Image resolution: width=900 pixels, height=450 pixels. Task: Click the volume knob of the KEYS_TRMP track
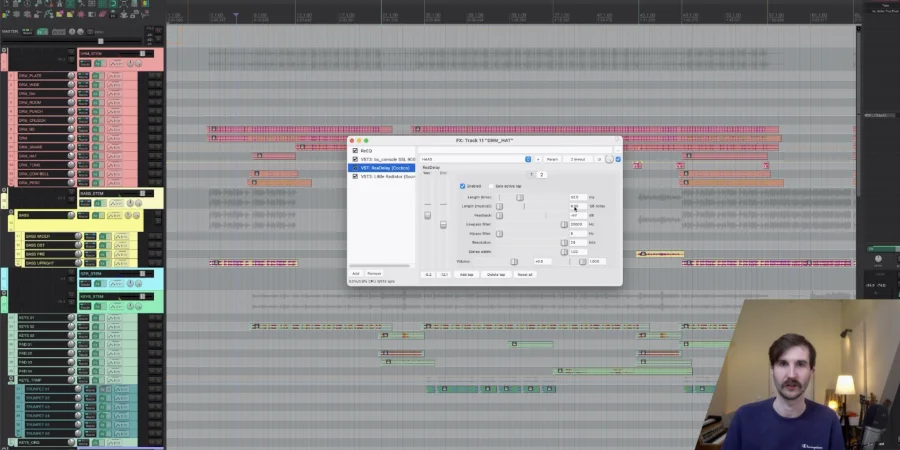click(x=71, y=379)
